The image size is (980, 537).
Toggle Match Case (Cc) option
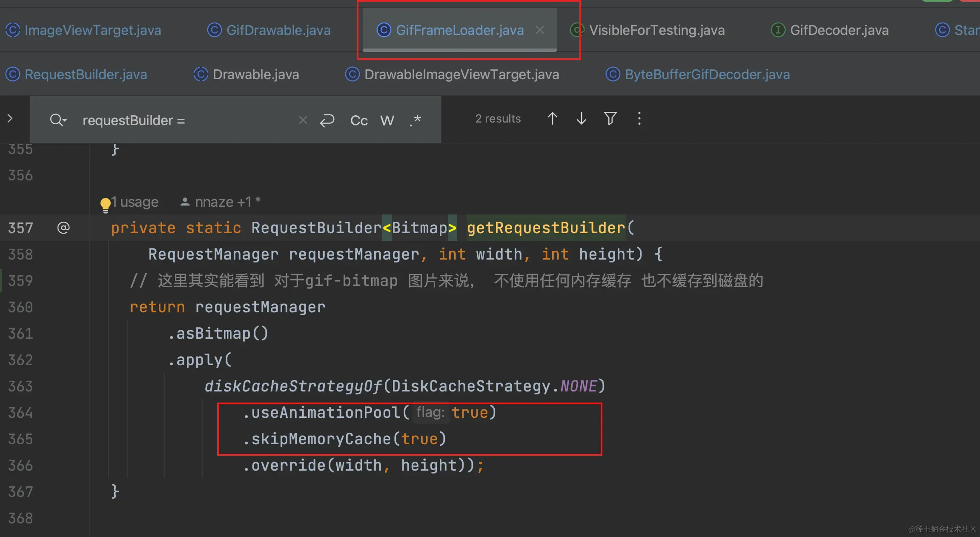coord(359,120)
